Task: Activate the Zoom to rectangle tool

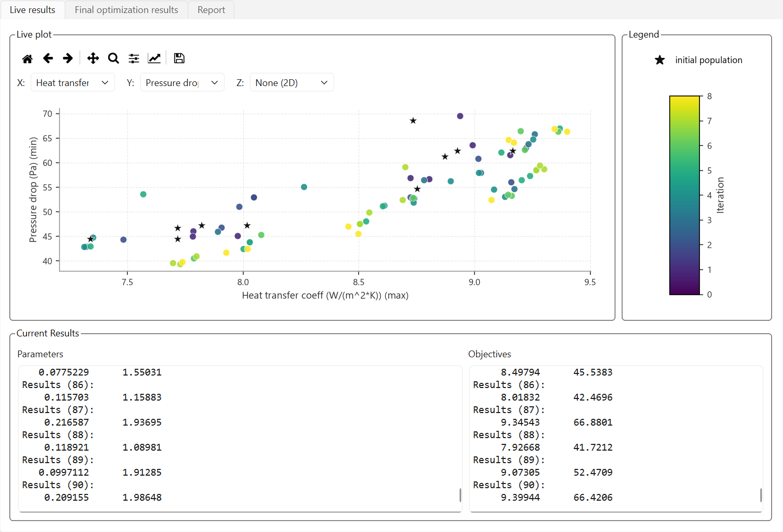Action: click(x=113, y=58)
